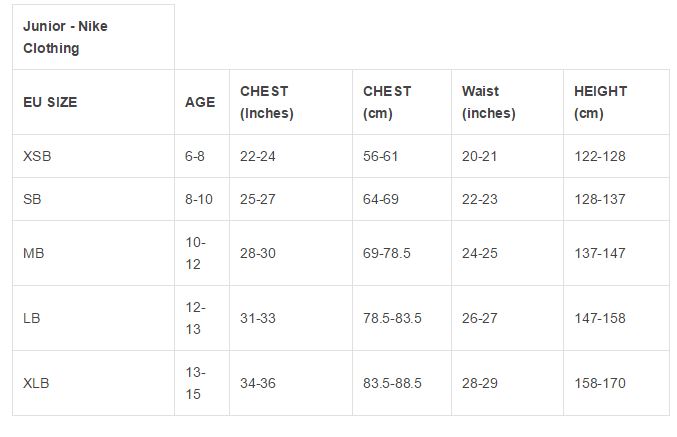Click the 83.5-88.5 chest cm cell
This screenshot has height=437, width=677.
coord(402,383)
